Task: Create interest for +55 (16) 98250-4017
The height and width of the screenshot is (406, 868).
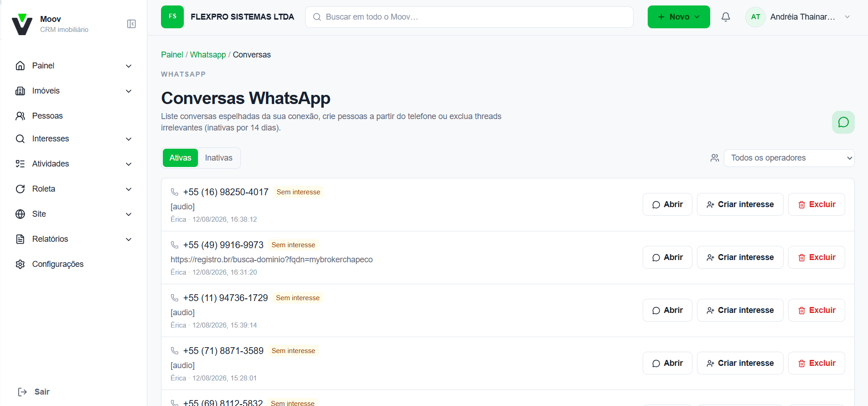Action: point(740,204)
